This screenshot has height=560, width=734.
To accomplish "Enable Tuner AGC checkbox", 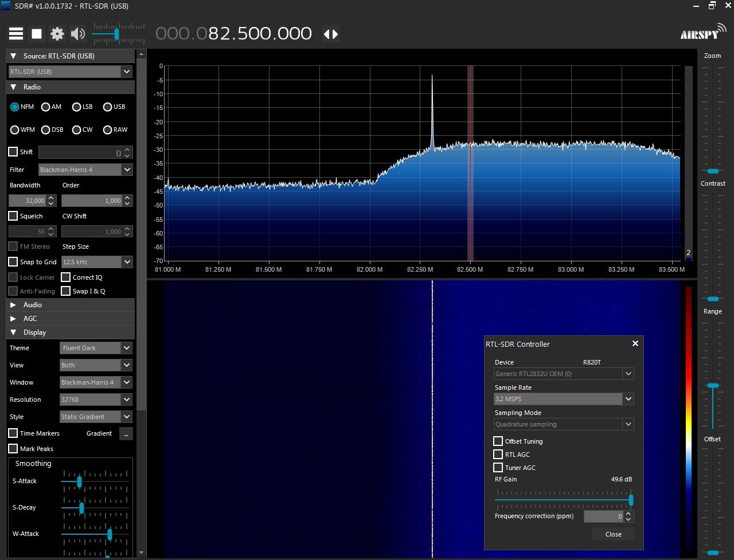I will click(x=498, y=468).
